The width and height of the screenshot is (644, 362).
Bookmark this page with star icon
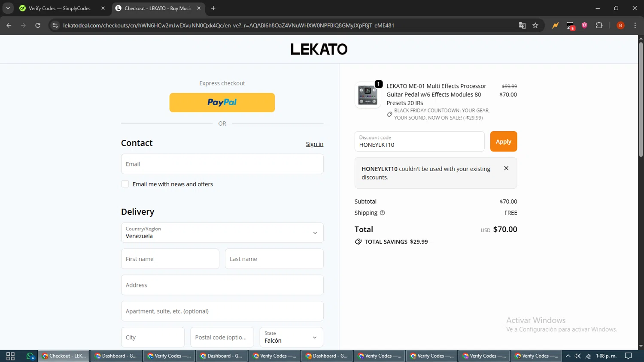click(x=535, y=25)
